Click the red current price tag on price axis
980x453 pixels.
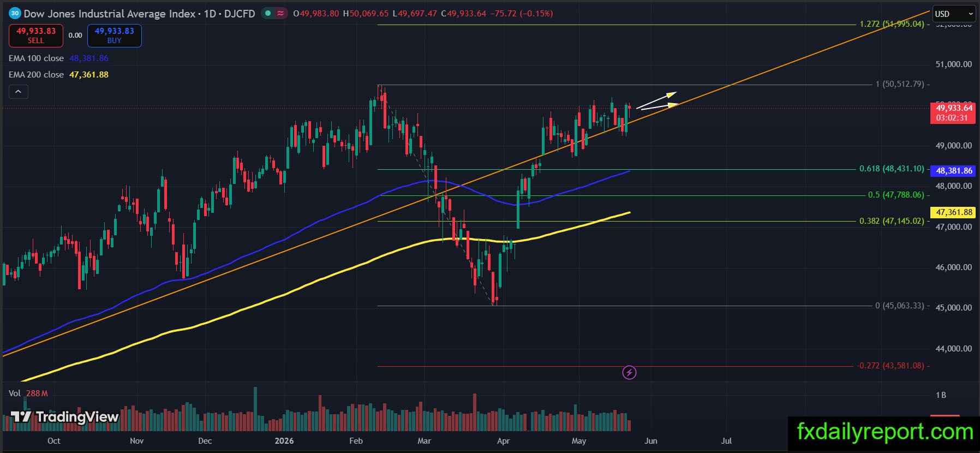coord(953,113)
